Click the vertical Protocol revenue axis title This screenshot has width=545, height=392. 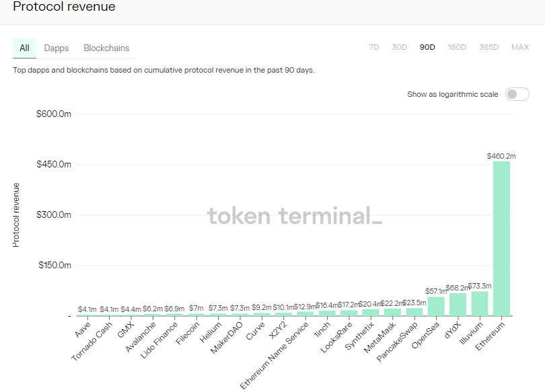[x=16, y=215]
